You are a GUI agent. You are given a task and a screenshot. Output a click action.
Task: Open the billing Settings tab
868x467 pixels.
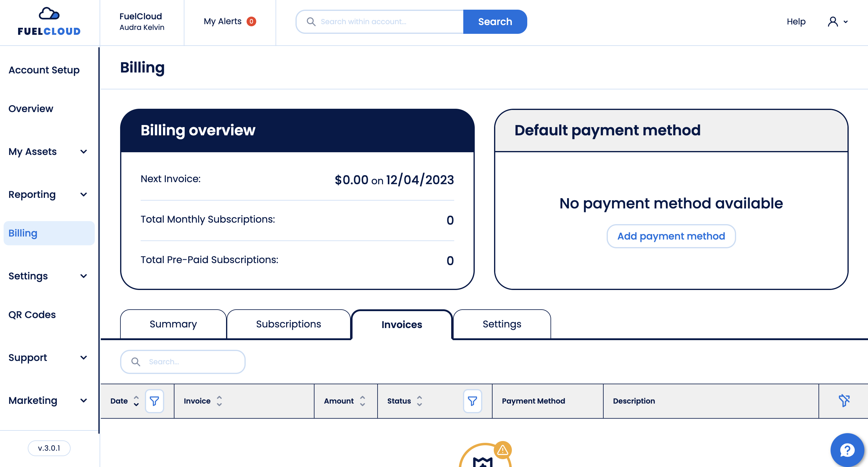point(502,324)
